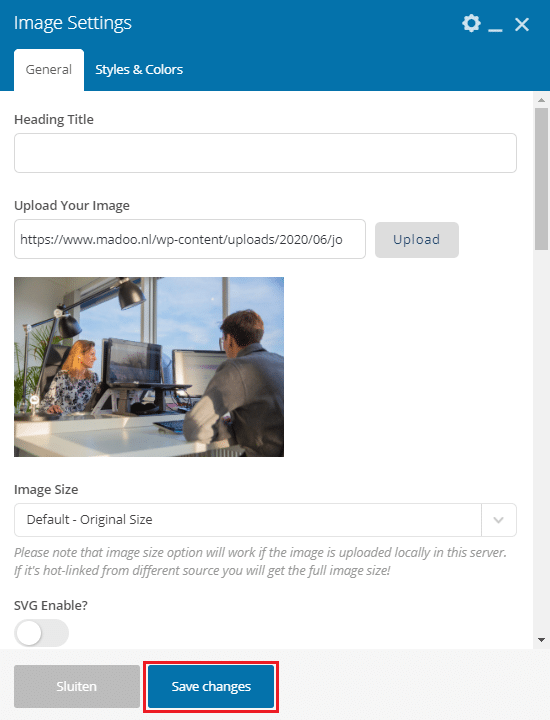This screenshot has height=720, width=550.
Task: Click the vertical scrollbar thumb
Action: click(x=541, y=179)
